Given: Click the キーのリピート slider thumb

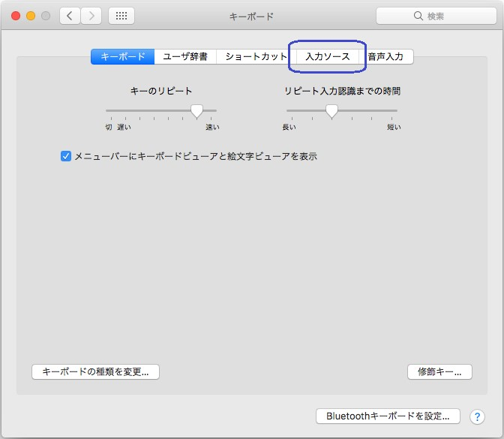Looking at the screenshot, I should 196,111.
